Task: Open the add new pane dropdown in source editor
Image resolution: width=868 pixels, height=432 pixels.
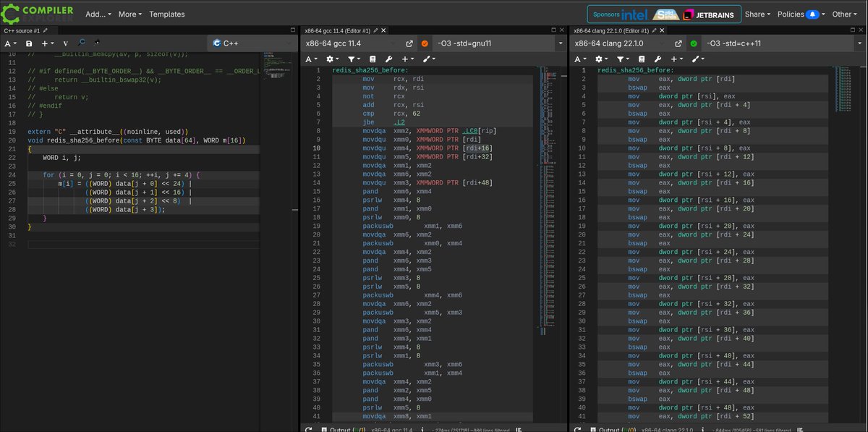Action: tap(47, 43)
